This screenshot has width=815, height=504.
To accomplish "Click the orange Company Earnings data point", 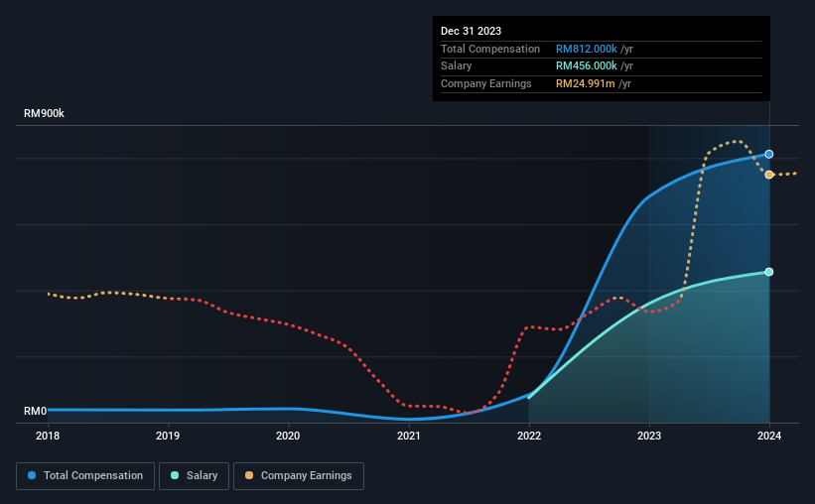I will pos(768,175).
